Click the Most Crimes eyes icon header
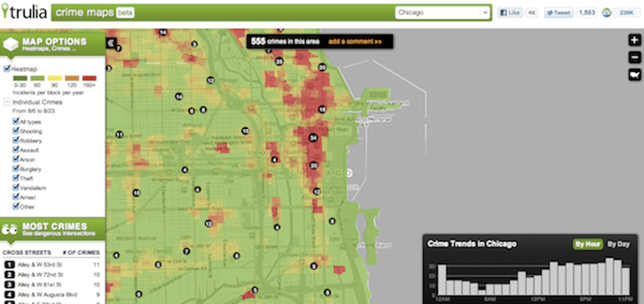644x304 pixels. (x=9, y=229)
